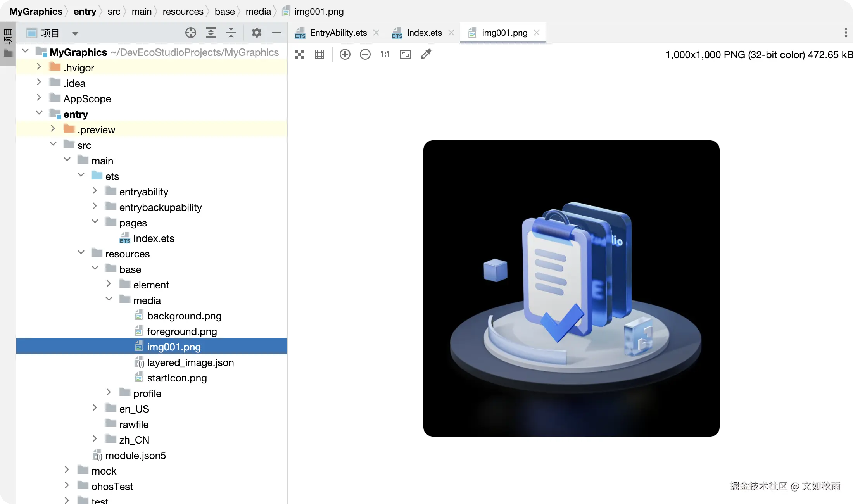Fit image zoom to window
The width and height of the screenshot is (853, 504).
405,54
